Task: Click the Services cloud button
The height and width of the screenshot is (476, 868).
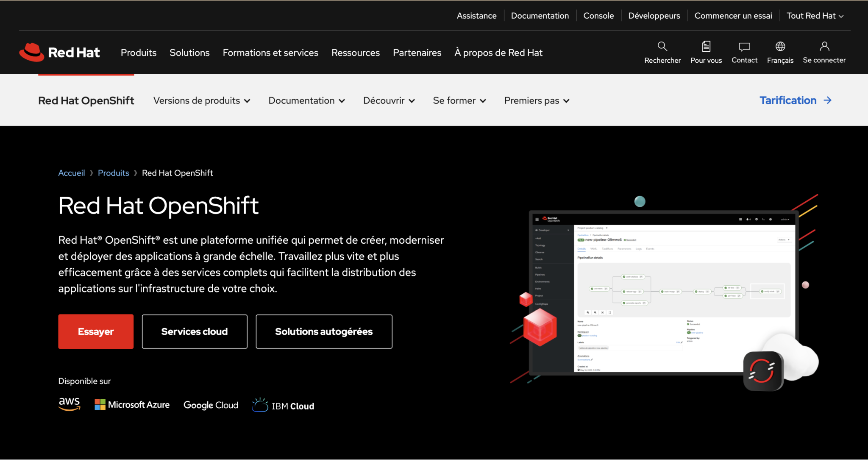Action: pos(195,331)
